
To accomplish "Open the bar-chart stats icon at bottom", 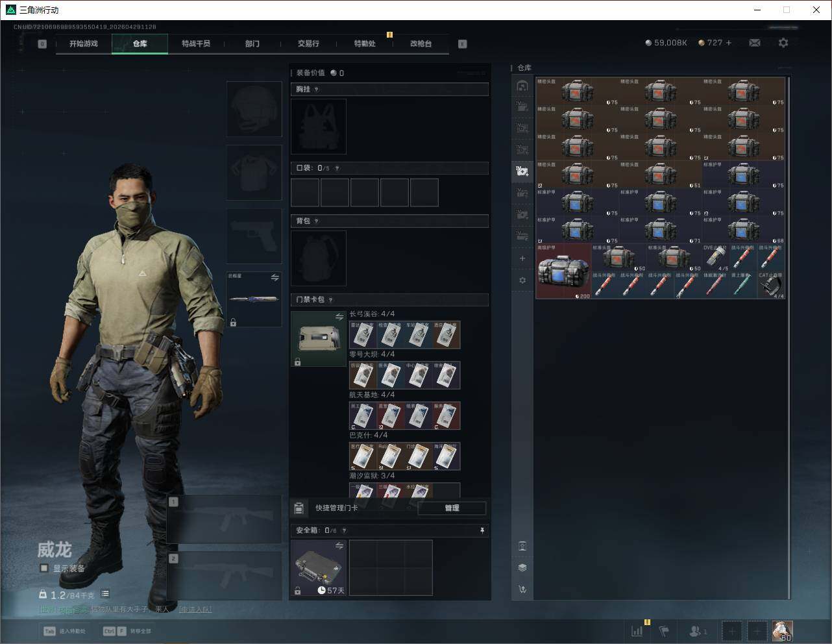I will [638, 630].
